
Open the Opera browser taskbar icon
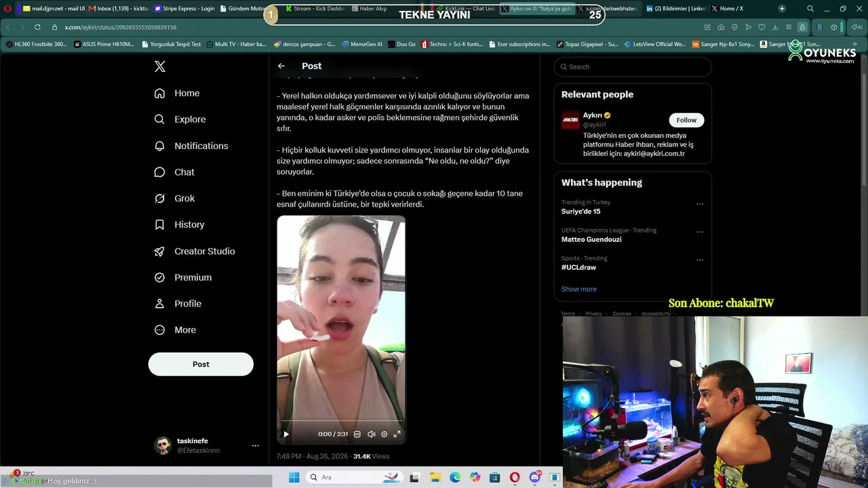tap(515, 477)
